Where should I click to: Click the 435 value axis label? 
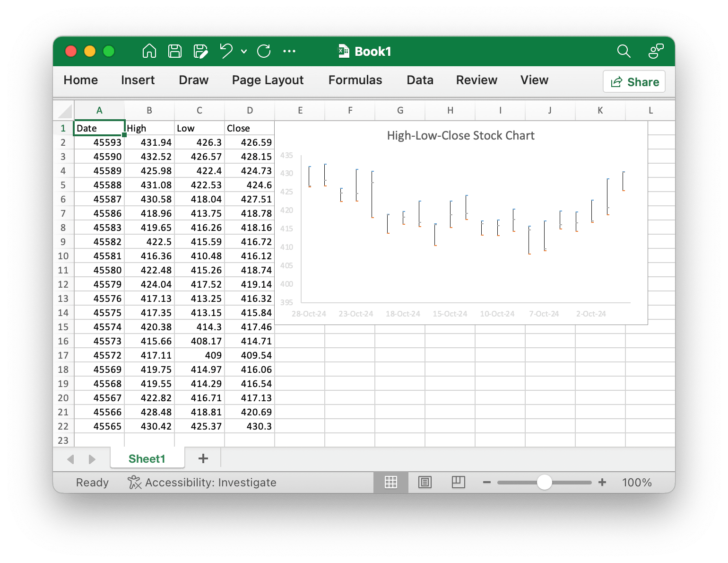tap(286, 155)
